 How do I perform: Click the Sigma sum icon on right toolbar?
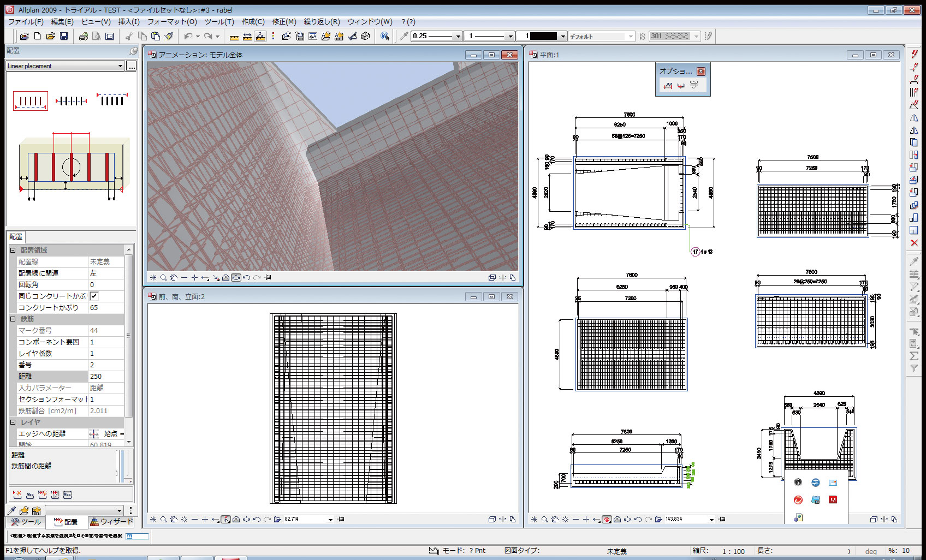point(914,356)
